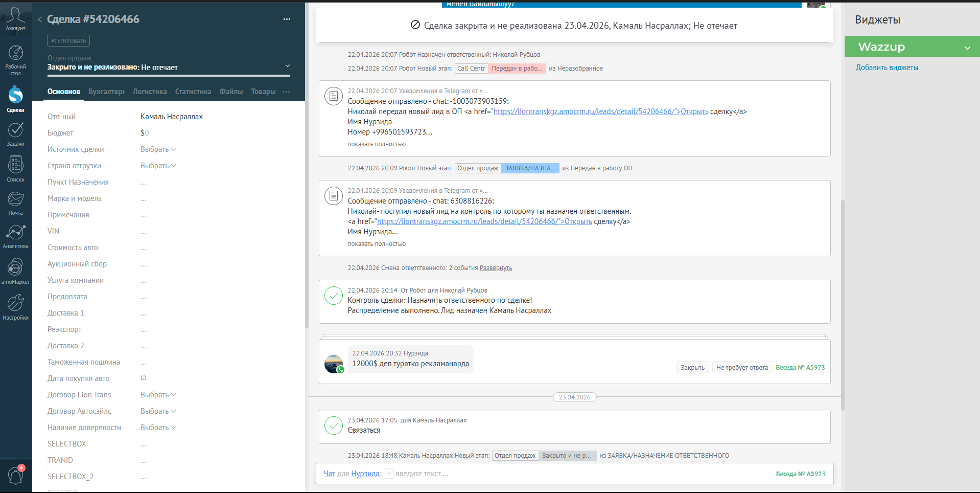Click the Нурзида recipient link in composer
Viewport: 980px width, 493px height.
click(365, 474)
